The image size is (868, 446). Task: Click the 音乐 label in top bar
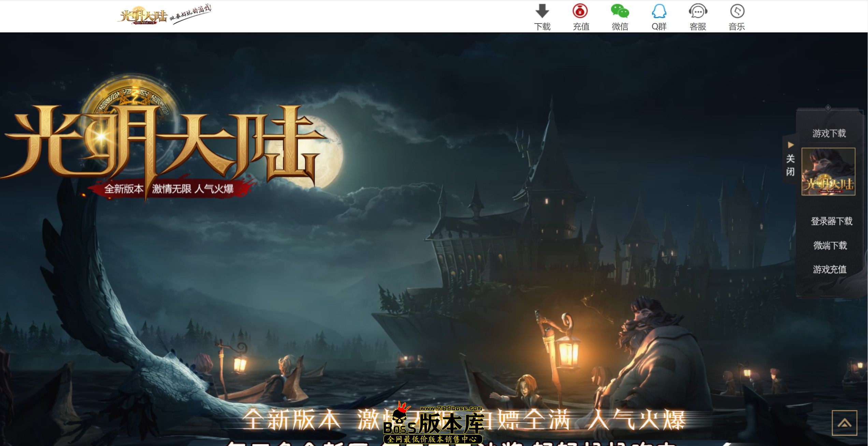coord(737,27)
